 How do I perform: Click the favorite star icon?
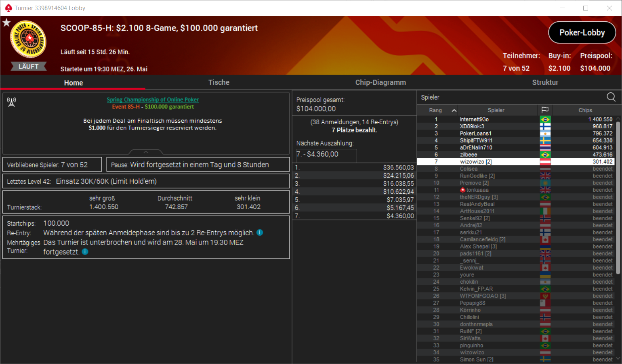click(6, 23)
